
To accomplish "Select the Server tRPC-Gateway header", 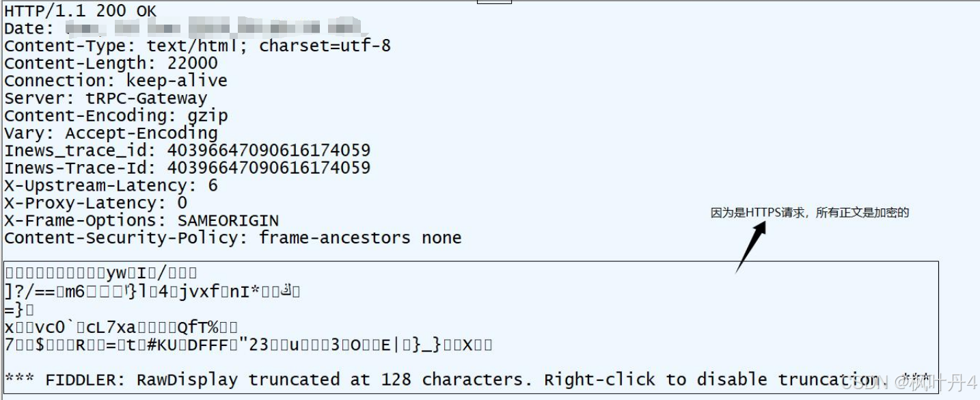I will point(105,98).
